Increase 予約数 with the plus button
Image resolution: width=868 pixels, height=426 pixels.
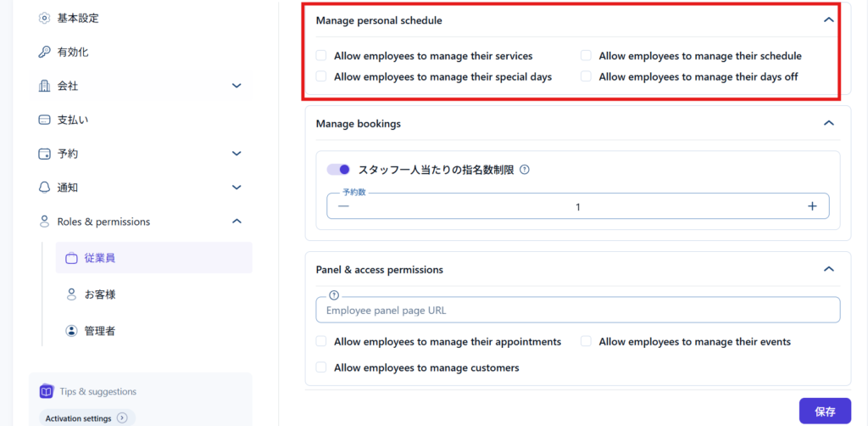pyautogui.click(x=811, y=206)
